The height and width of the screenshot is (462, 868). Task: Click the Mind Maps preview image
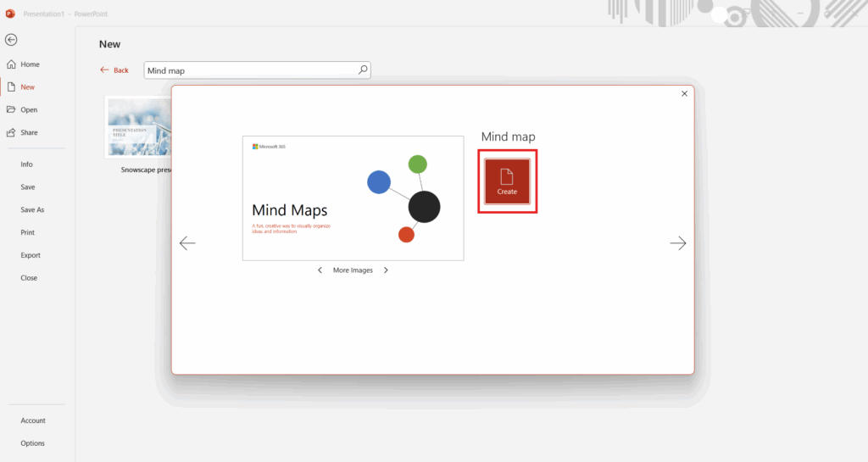pos(353,198)
